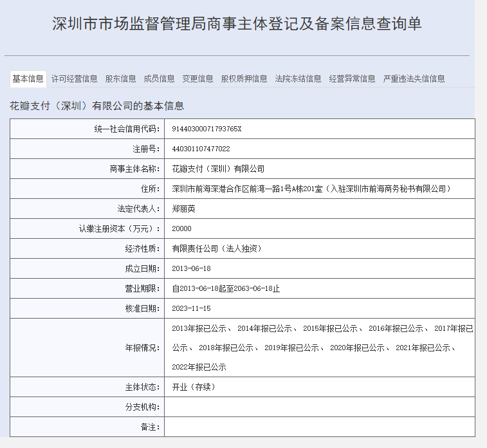
Task: Click the label 分支机构:
Action: [x=143, y=407]
